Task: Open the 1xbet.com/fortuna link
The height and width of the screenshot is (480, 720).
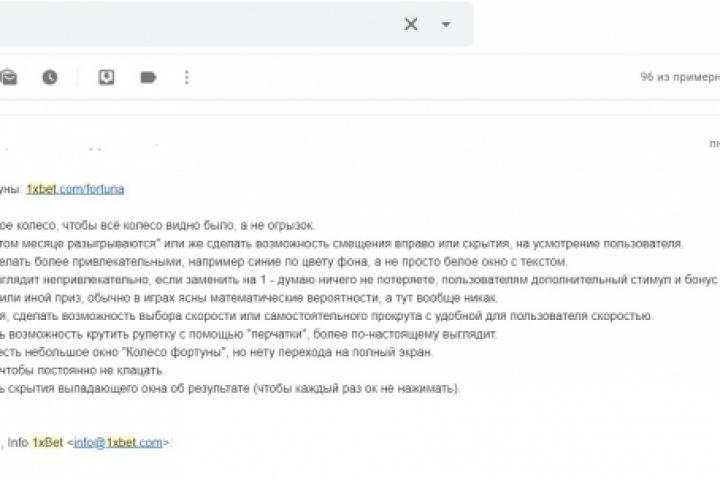Action: [75, 188]
